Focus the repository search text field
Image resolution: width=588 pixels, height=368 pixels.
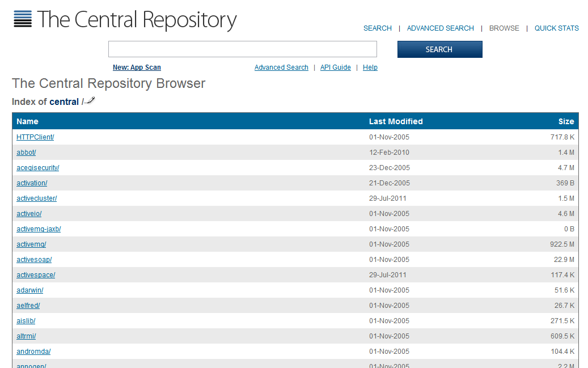pyautogui.click(x=243, y=49)
